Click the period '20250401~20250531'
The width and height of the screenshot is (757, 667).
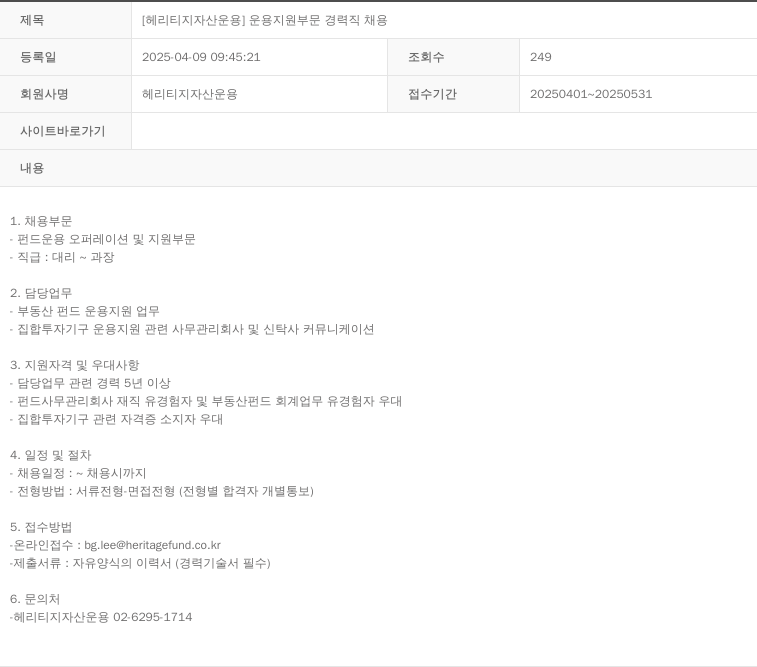tap(591, 94)
